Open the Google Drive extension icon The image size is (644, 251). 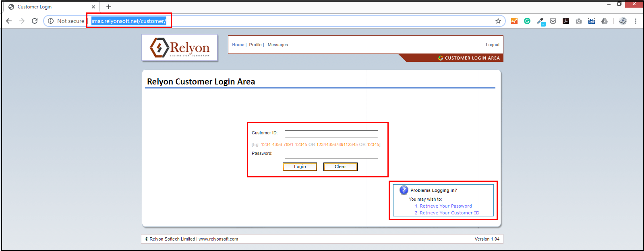[605, 21]
